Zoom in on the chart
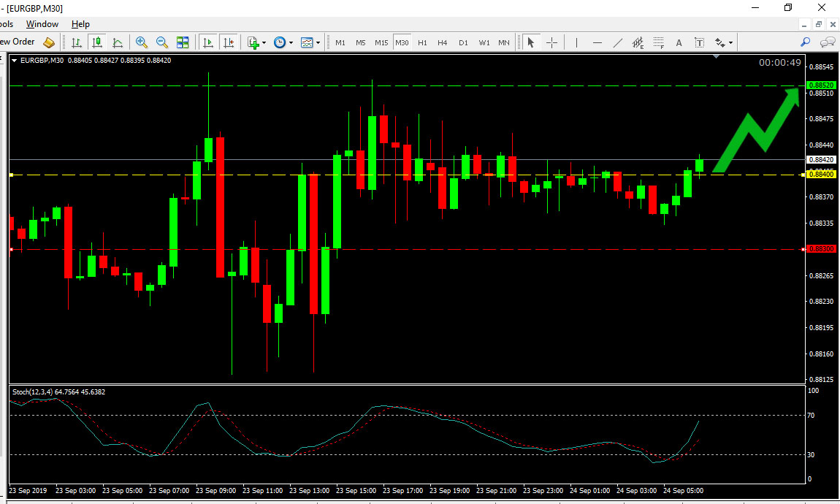 click(142, 42)
